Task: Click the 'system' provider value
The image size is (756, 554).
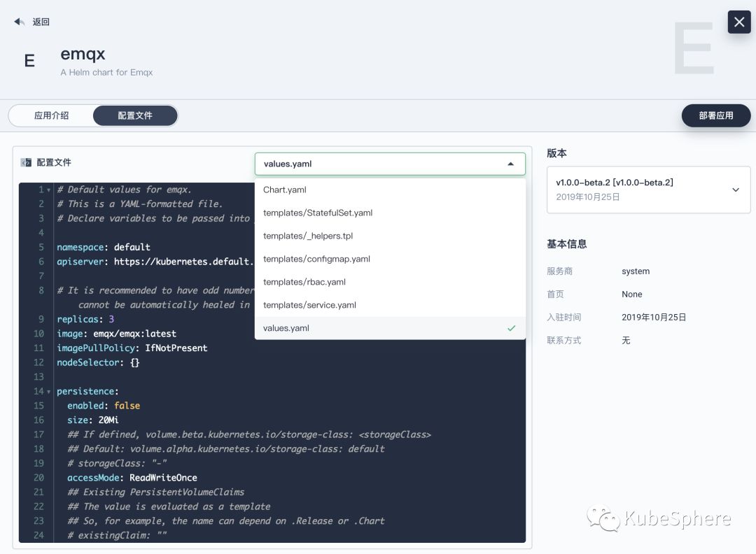Action: click(636, 271)
